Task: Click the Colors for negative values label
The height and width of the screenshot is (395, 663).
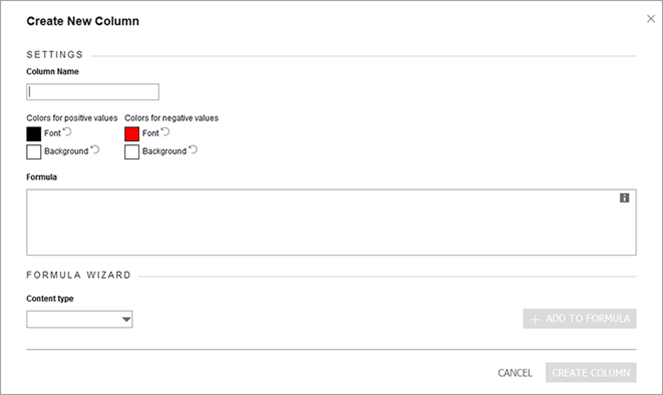Action: tap(171, 118)
